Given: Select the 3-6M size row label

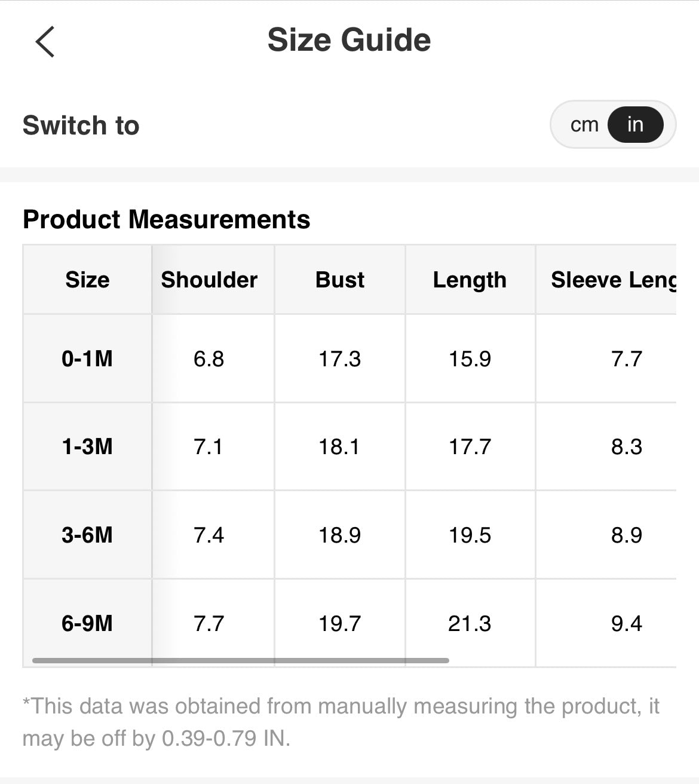Looking at the screenshot, I should tap(87, 535).
